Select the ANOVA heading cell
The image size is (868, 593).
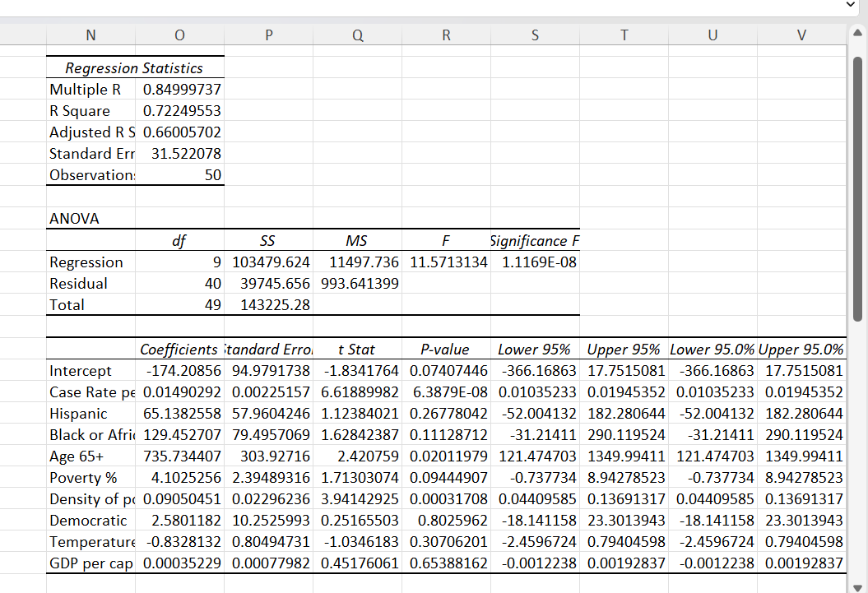click(91, 218)
